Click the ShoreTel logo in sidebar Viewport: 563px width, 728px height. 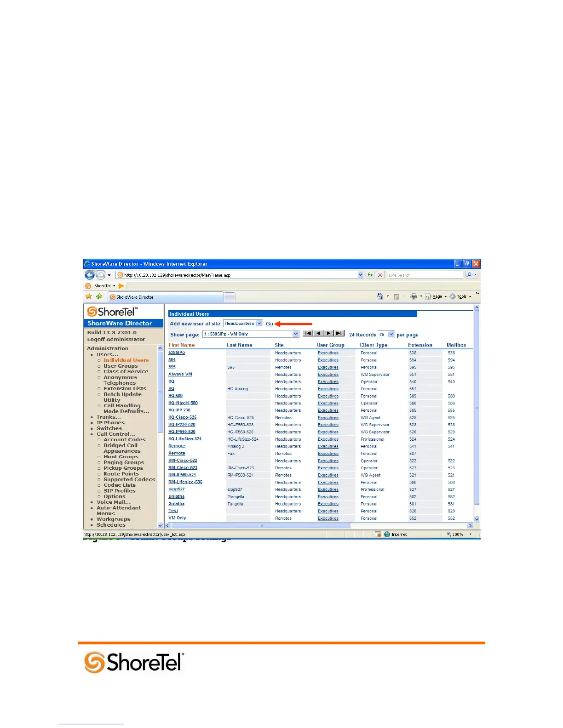pos(112,312)
